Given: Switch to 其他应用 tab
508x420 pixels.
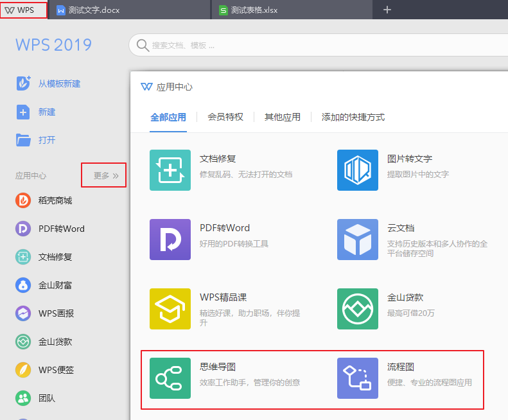Looking at the screenshot, I should click(283, 117).
